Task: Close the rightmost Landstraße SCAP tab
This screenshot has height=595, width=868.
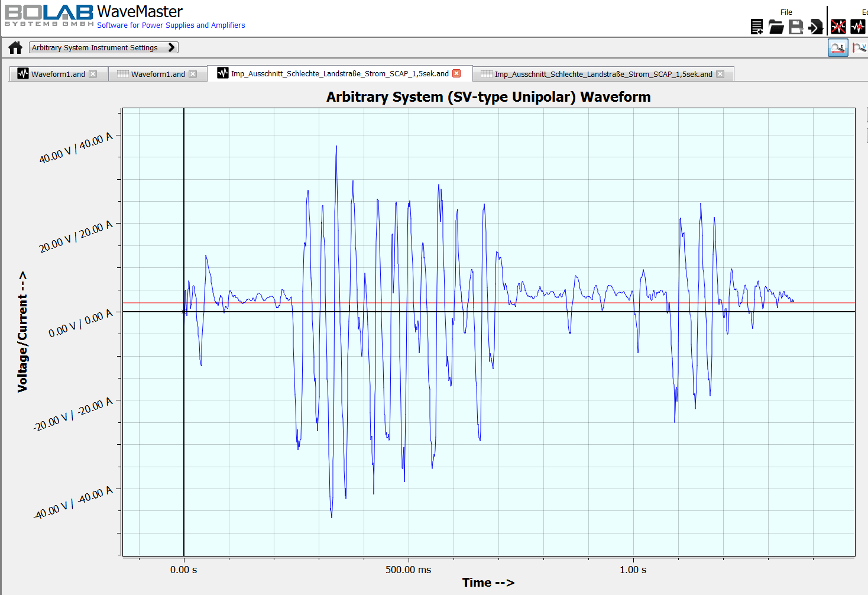Action: (x=720, y=74)
